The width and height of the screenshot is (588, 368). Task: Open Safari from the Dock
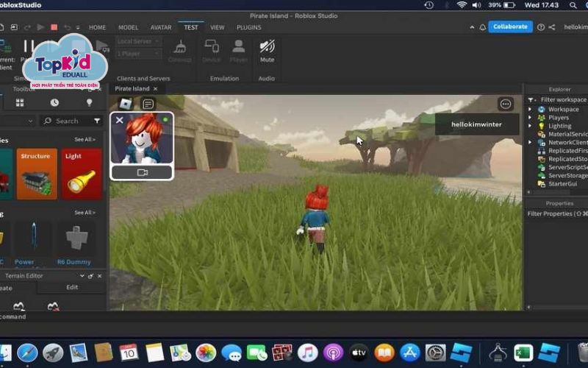click(27, 353)
